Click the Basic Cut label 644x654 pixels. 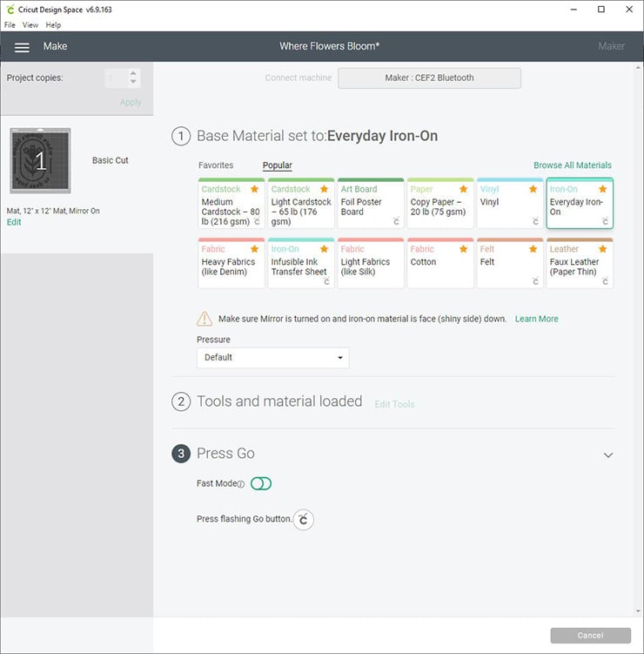110,160
